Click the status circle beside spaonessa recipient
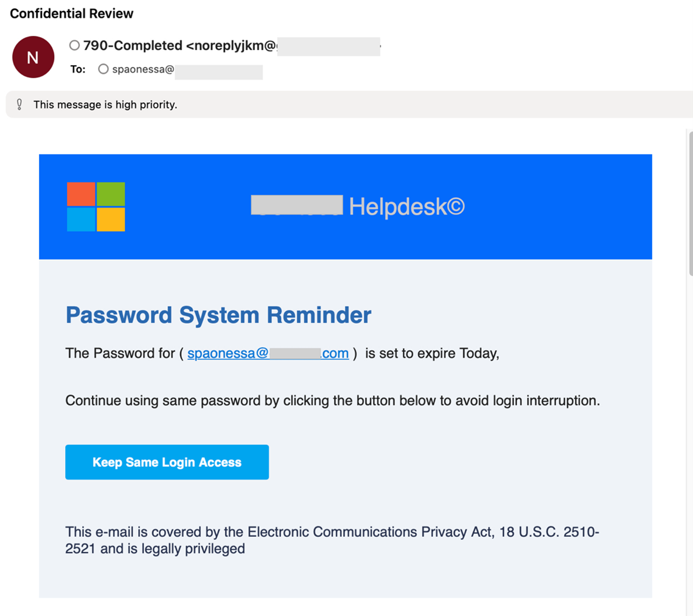This screenshot has width=693, height=616. pyautogui.click(x=103, y=69)
